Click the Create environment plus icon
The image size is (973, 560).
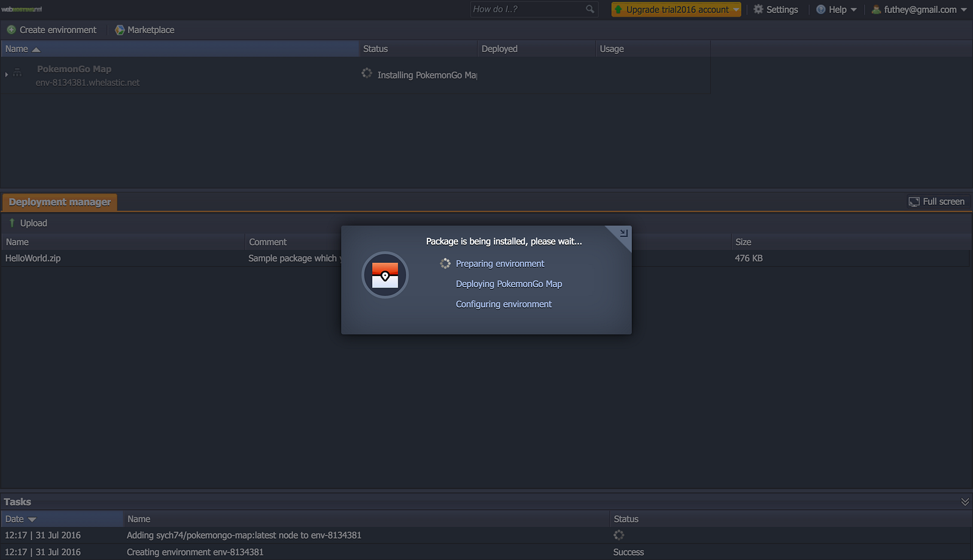coord(12,30)
